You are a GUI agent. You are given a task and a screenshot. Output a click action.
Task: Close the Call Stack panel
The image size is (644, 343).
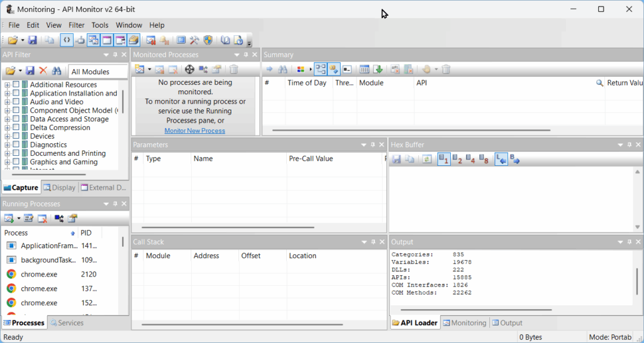(x=382, y=242)
